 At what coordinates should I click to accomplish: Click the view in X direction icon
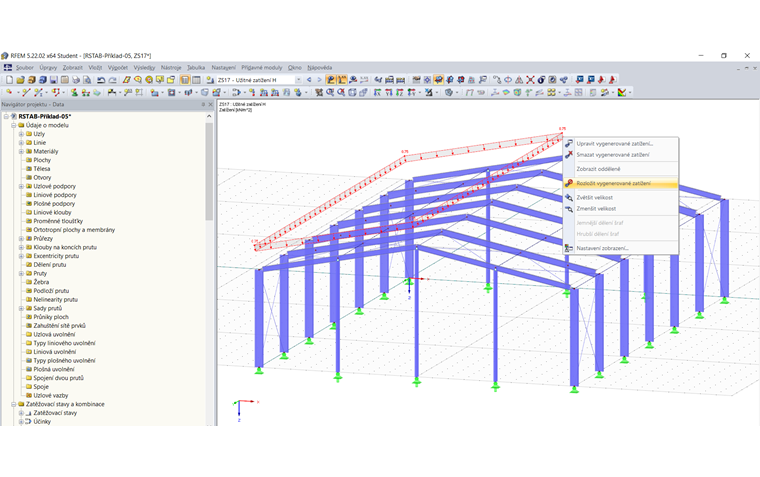pos(377,92)
